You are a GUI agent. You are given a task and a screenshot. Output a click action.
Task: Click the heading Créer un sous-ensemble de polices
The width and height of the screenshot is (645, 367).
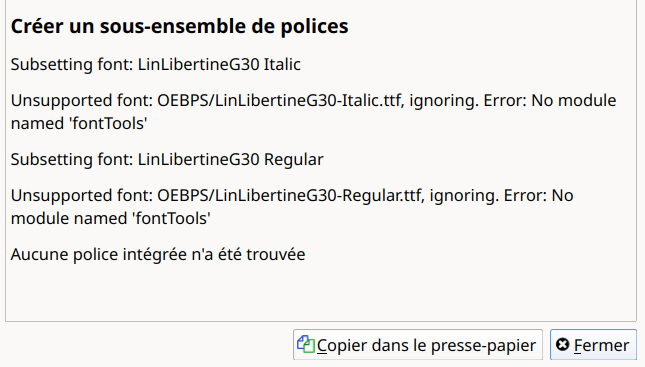[179, 26]
